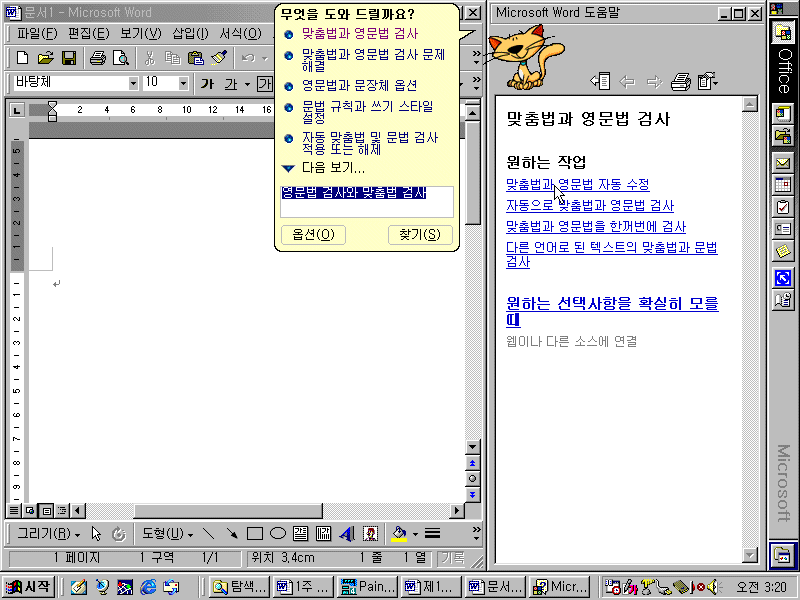Screen dimensions: 800x600
Task: Open the 파일(F) menu
Action: point(37,34)
